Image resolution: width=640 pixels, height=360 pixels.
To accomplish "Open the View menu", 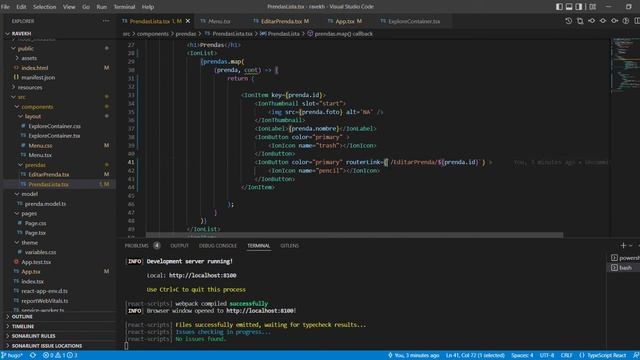I will pyautogui.click(x=69, y=7).
